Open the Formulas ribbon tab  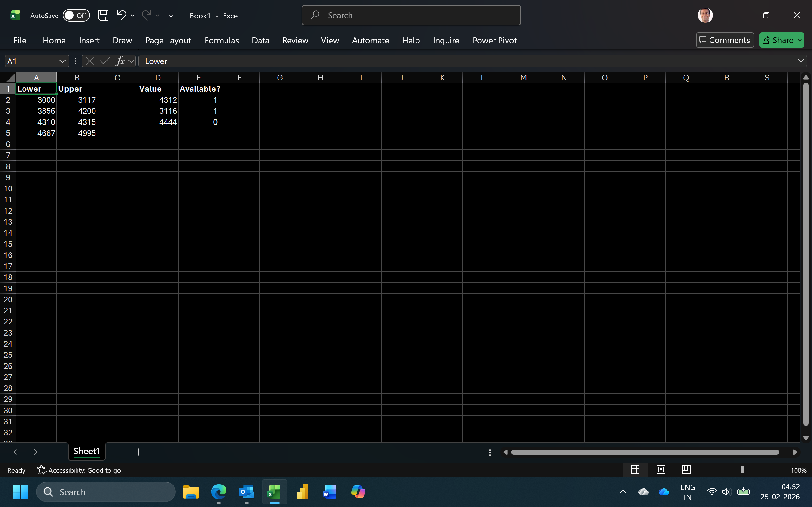(x=221, y=40)
